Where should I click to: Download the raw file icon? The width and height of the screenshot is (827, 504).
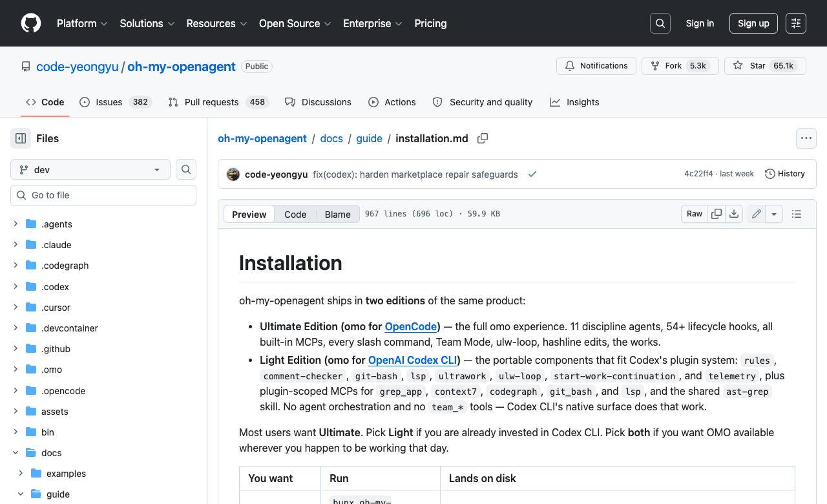point(734,214)
